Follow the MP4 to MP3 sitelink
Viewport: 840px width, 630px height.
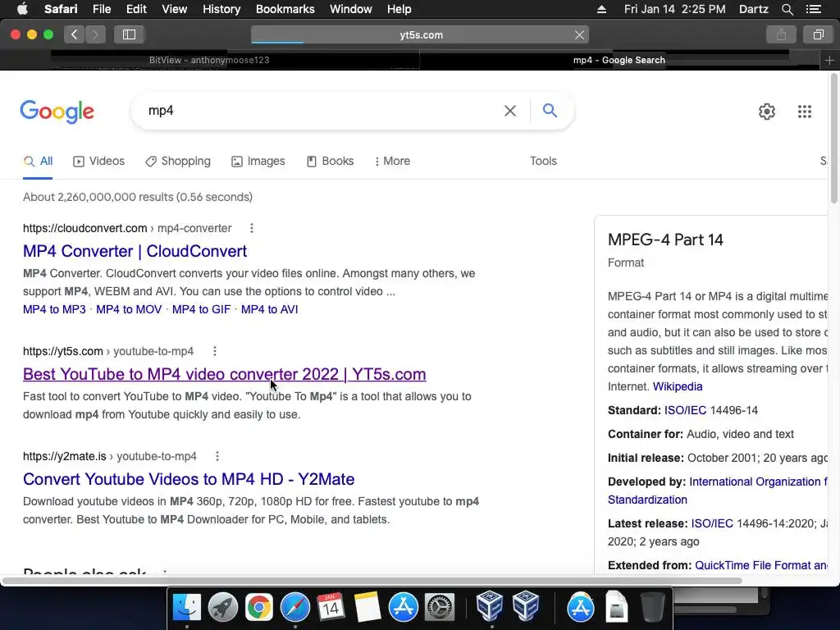coord(54,309)
